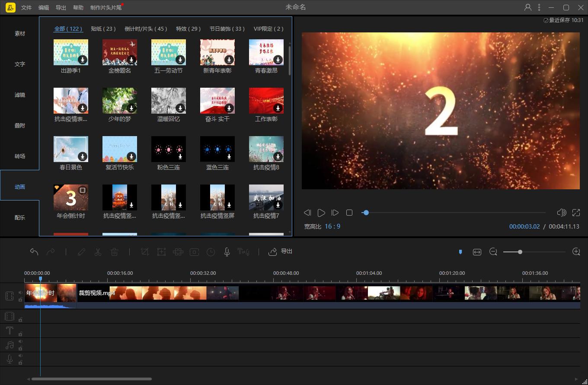Open the user account menu icon
588x385 pixels.
tap(527, 7)
